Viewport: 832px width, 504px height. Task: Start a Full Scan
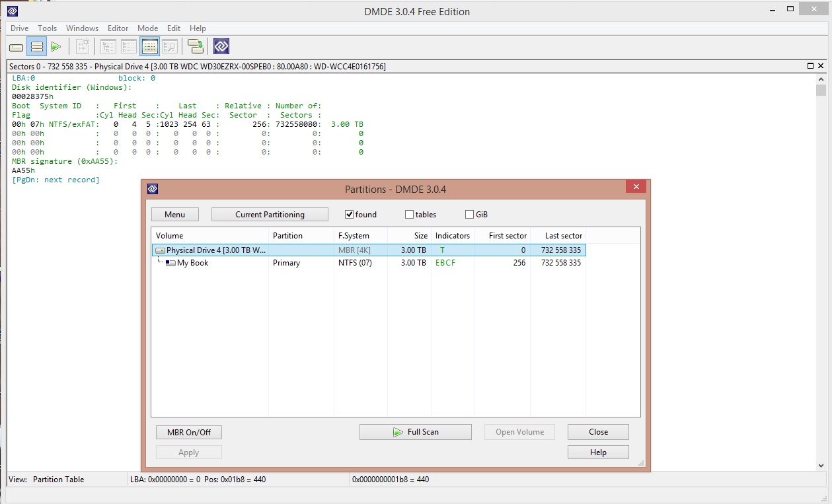416,432
